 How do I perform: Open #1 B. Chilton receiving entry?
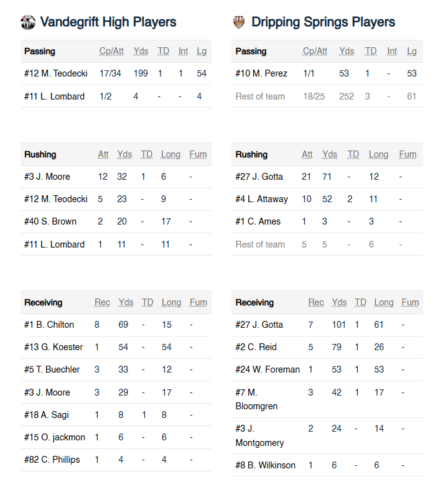point(49,325)
